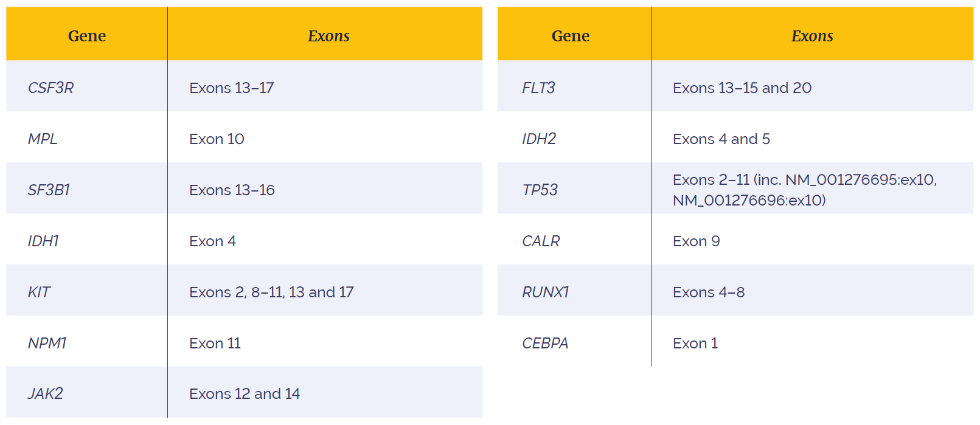Click the right table Exons header

point(812,36)
